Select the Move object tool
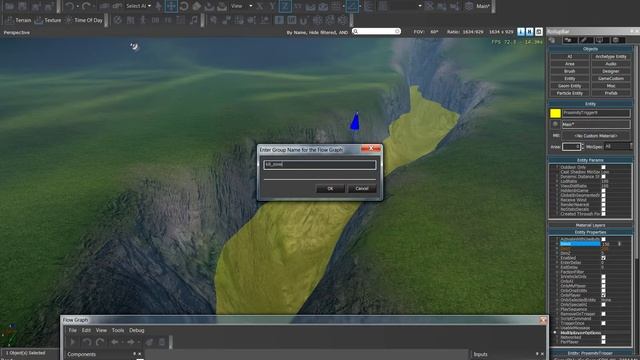Viewport: 640px width, 360px height. [x=171, y=6]
